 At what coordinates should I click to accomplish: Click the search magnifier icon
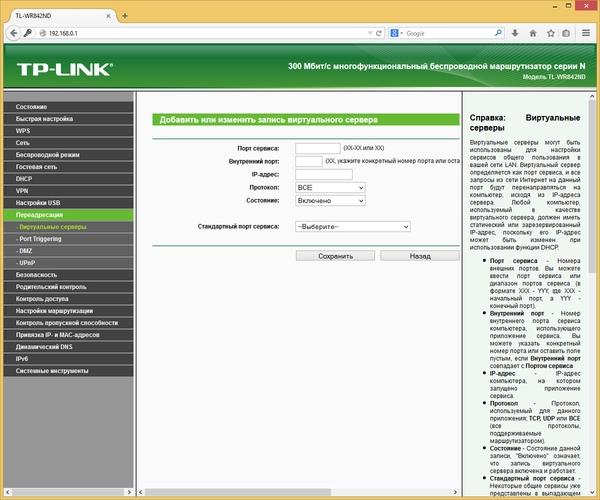pyautogui.click(x=498, y=33)
